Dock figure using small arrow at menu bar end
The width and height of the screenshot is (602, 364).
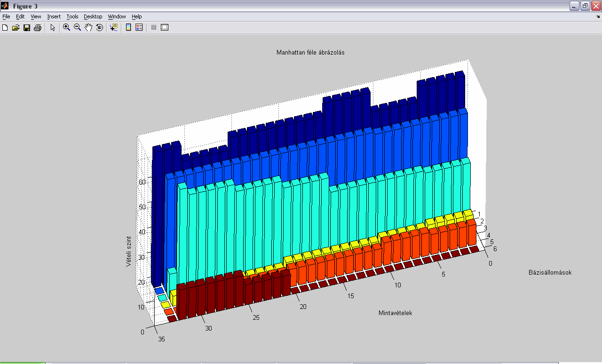coord(598,16)
